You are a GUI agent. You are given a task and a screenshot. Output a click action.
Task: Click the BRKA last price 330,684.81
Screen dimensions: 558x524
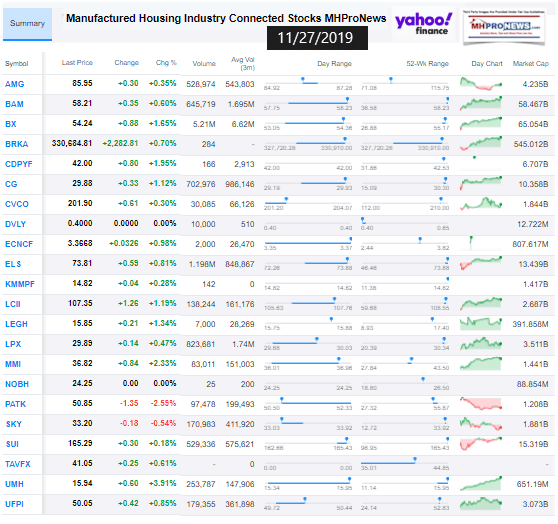tap(72, 143)
